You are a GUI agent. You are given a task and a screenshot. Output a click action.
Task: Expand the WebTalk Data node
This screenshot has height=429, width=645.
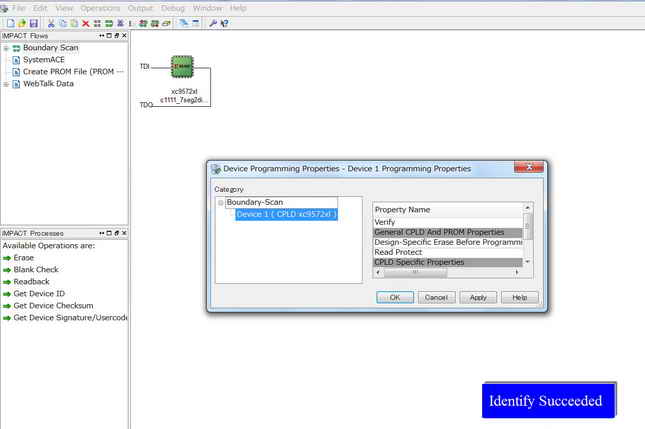[6, 84]
